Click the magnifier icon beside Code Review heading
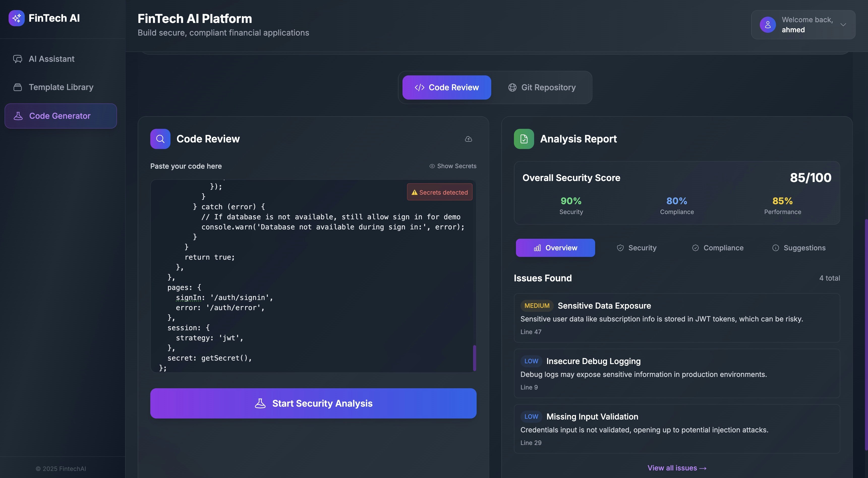 160,138
